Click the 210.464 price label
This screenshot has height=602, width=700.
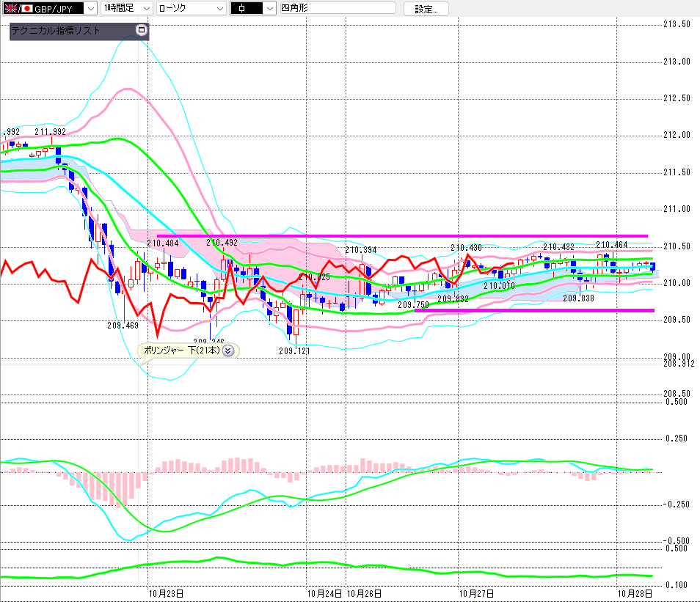pyautogui.click(x=612, y=245)
